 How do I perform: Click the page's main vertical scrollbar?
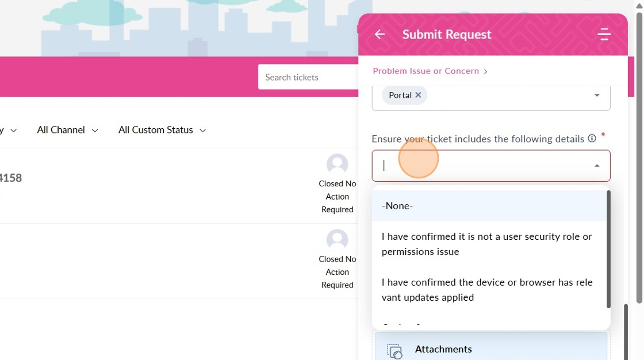[x=639, y=155]
